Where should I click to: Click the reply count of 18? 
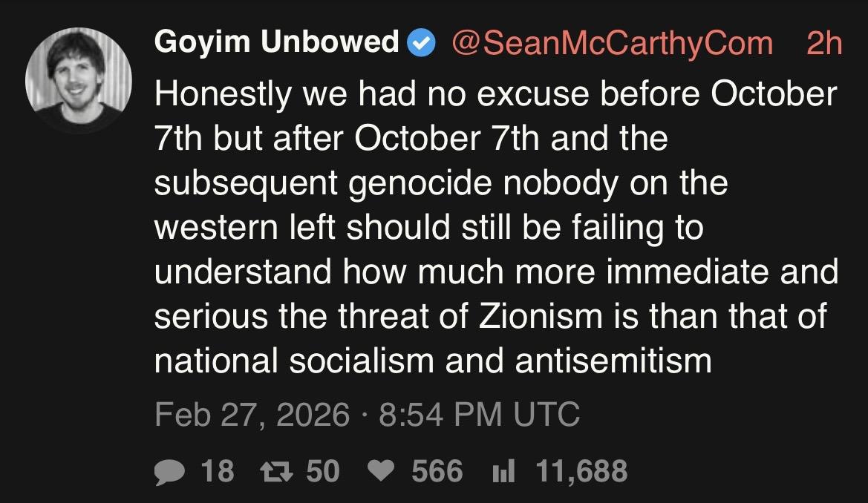click(218, 471)
